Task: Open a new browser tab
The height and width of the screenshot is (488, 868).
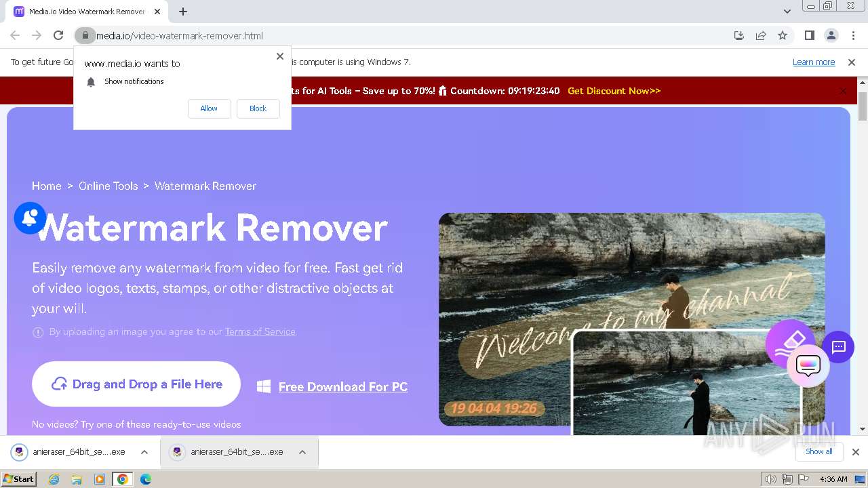Action: coord(183,12)
